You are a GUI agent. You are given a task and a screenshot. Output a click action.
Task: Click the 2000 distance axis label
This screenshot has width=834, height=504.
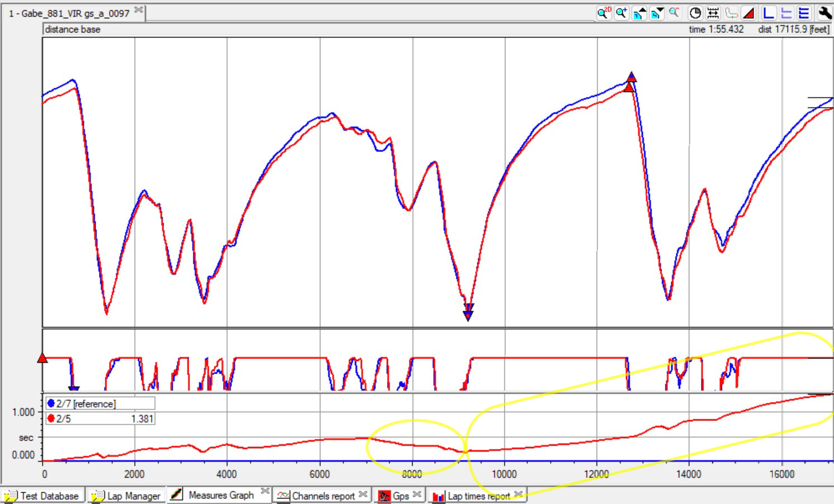tap(134, 474)
